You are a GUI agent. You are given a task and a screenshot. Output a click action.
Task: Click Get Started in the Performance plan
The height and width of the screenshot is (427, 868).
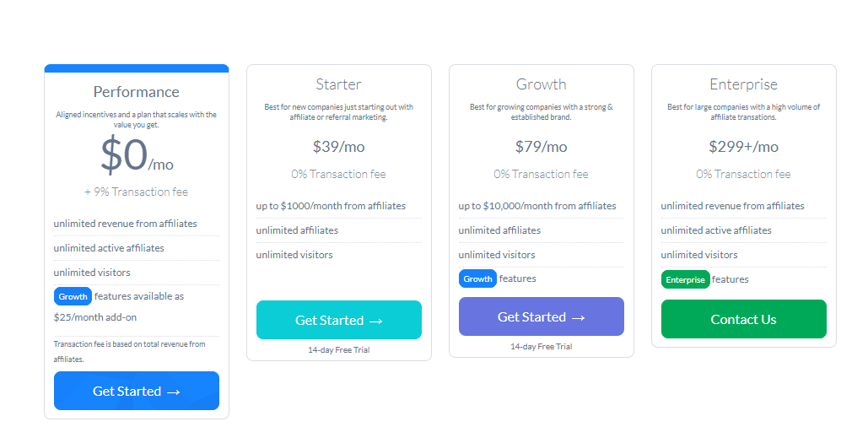click(136, 391)
